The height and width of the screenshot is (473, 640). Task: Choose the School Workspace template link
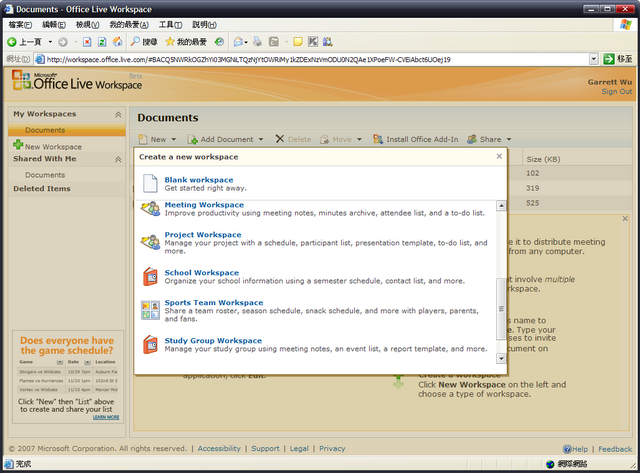coord(202,272)
